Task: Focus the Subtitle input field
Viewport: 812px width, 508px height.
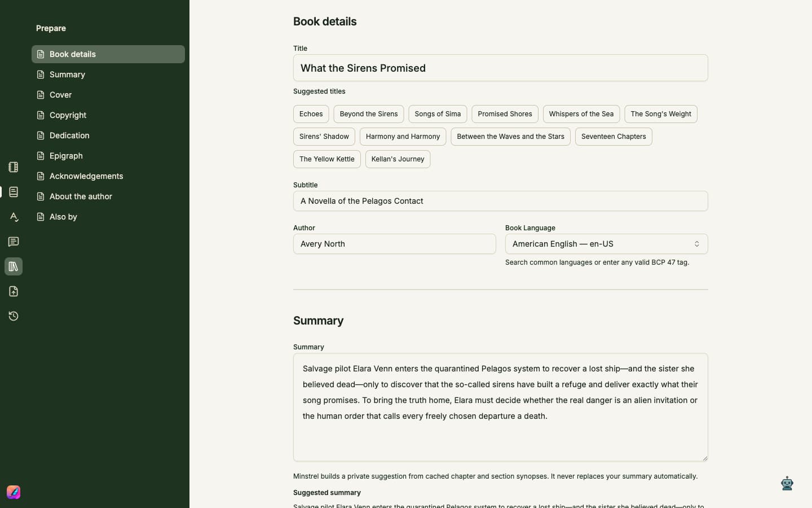Action: (501, 201)
